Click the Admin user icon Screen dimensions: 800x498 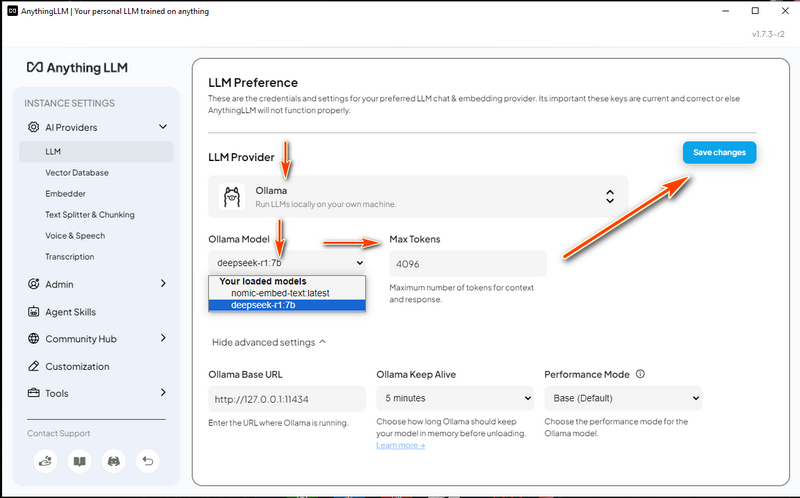coord(33,284)
